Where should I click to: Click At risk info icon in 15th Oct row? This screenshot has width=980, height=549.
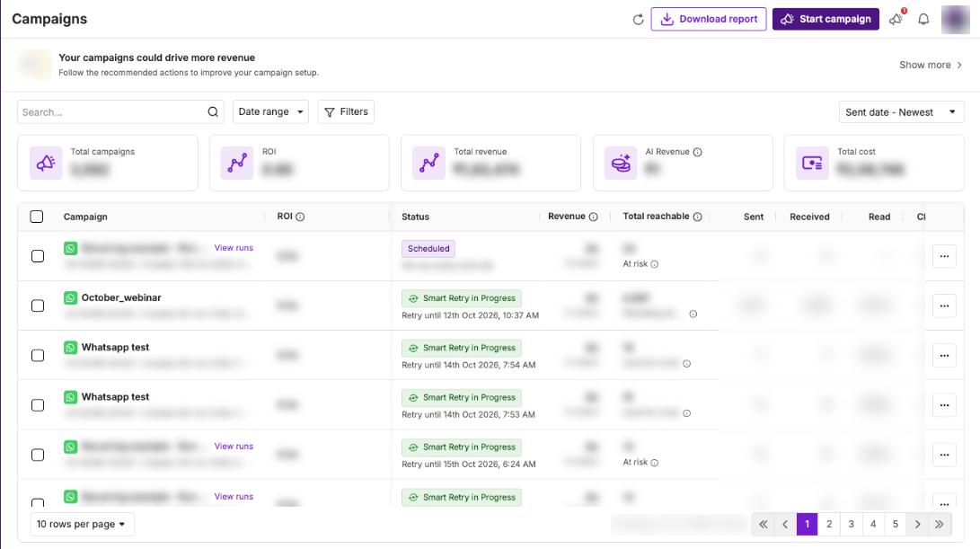(654, 464)
